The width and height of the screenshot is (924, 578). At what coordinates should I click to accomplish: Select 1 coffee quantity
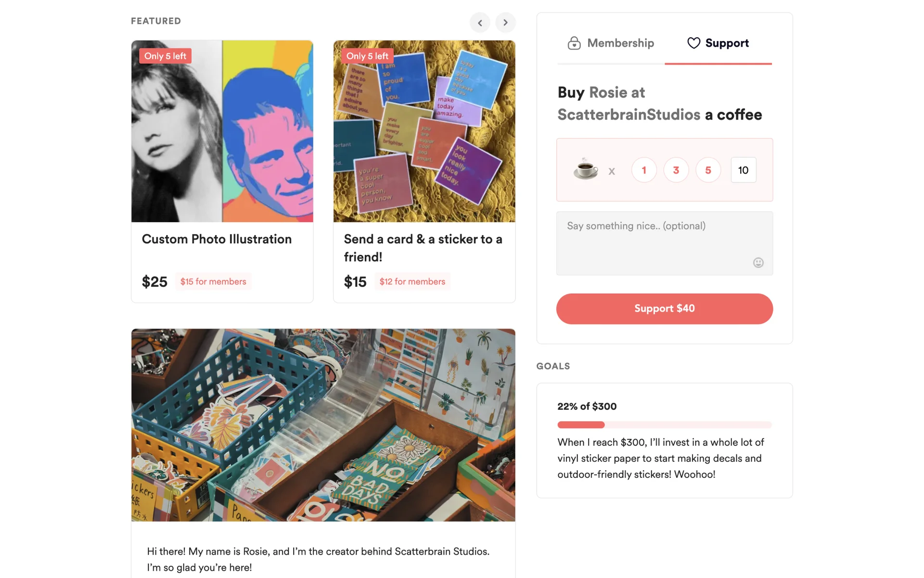644,170
